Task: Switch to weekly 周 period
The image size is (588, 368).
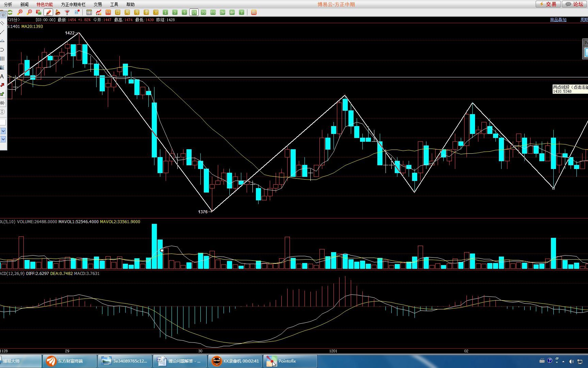Action: (127, 12)
